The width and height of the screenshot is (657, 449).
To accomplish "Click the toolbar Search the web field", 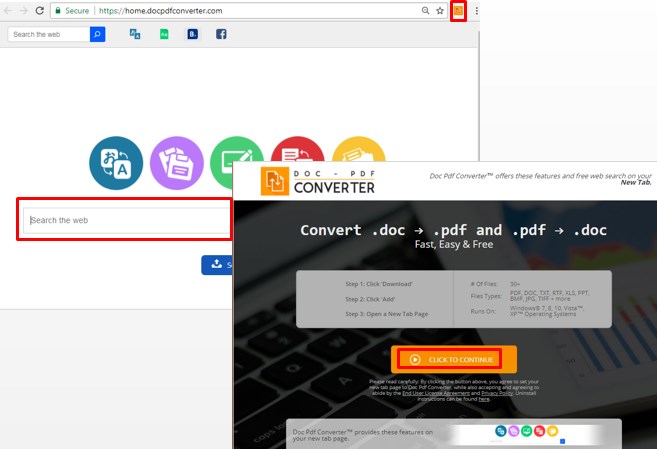I will (x=49, y=34).
